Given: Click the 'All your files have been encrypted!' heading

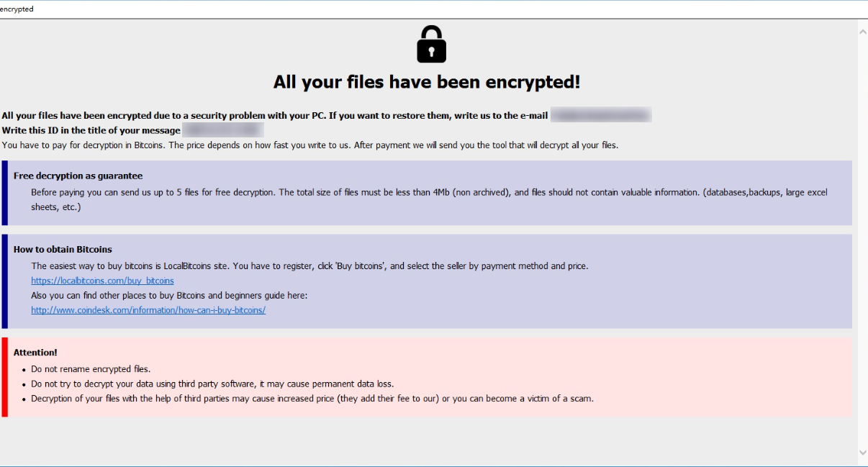Looking at the screenshot, I should point(427,82).
